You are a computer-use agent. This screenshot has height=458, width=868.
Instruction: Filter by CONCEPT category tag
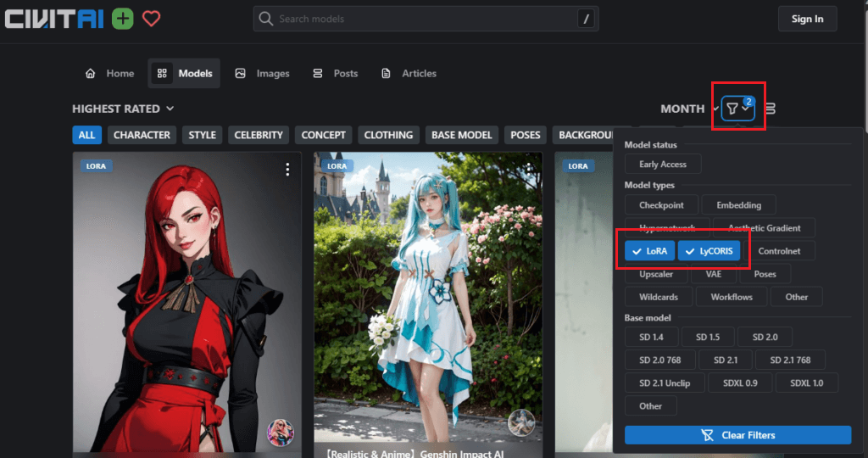[x=323, y=135]
